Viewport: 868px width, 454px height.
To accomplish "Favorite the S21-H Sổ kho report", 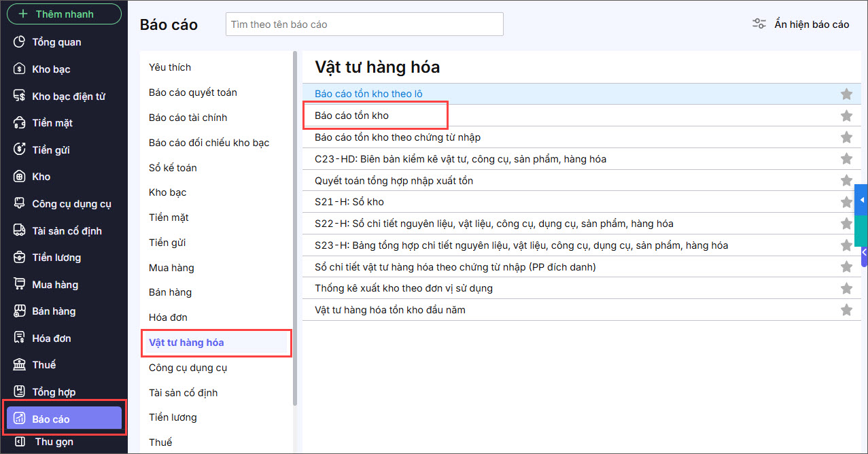I will coord(846,202).
